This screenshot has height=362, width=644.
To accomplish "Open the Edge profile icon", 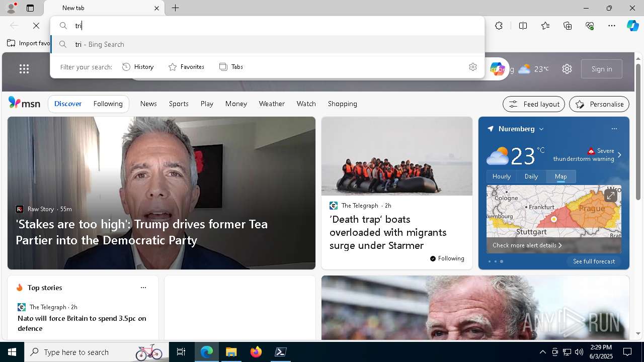I will click(11, 8).
